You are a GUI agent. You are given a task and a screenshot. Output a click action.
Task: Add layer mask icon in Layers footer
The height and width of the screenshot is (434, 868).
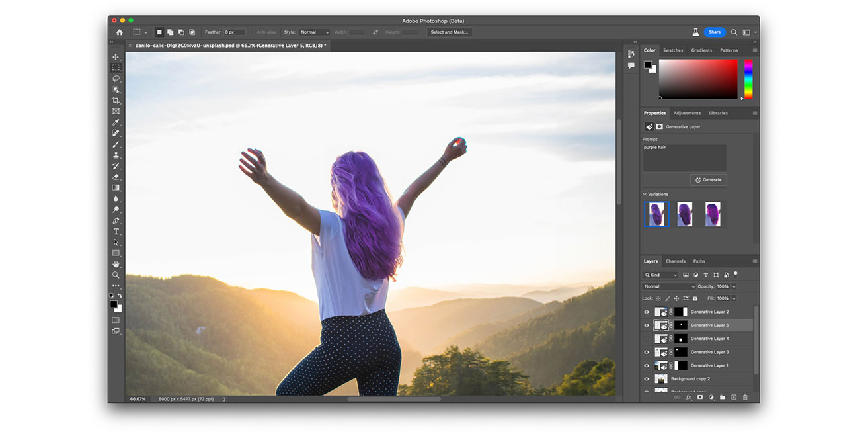699,397
